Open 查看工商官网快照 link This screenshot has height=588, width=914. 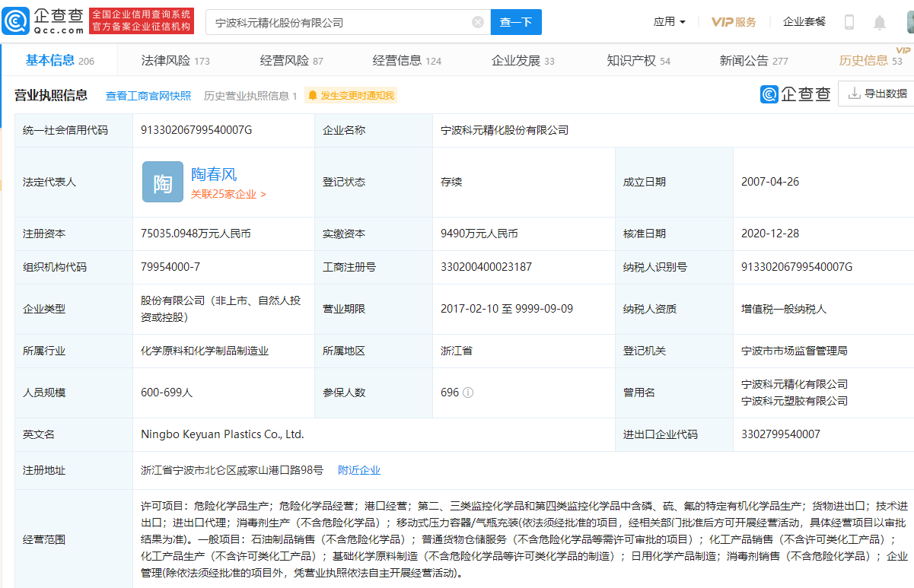148,96
